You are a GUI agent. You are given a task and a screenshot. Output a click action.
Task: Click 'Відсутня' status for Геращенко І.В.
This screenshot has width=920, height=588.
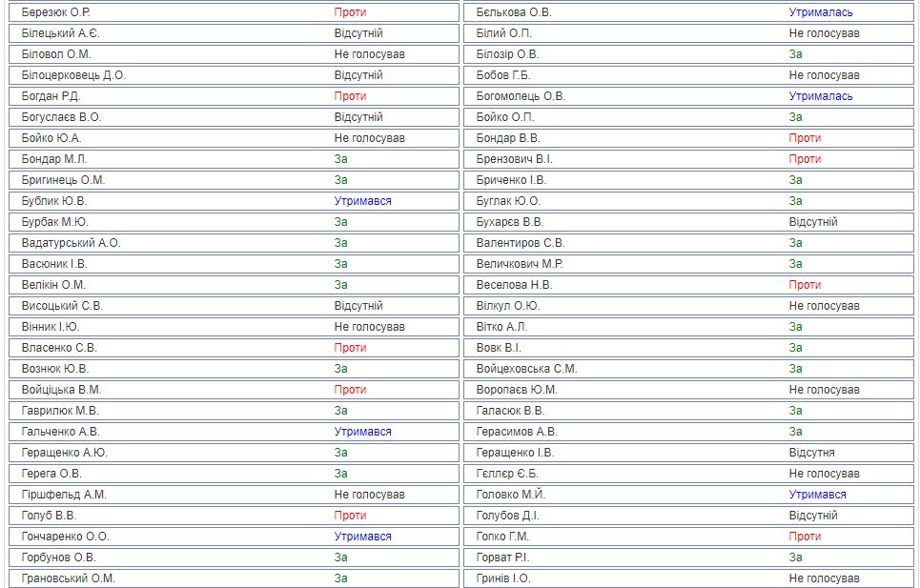[811, 453]
